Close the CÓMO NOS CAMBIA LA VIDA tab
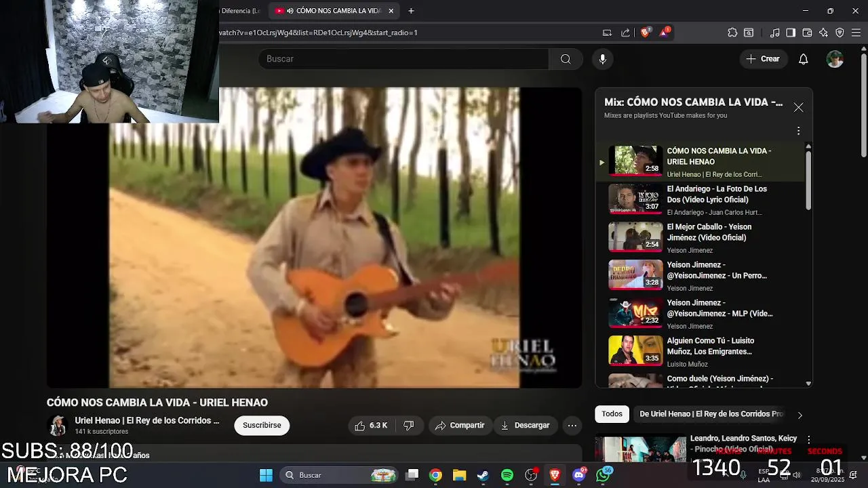The width and height of the screenshot is (868, 488). (x=391, y=11)
